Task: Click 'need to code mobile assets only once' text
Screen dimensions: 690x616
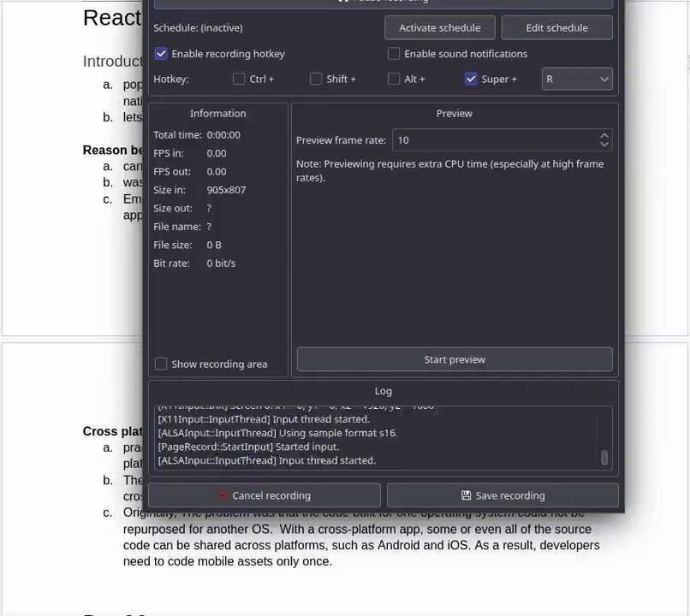Action: click(x=228, y=561)
